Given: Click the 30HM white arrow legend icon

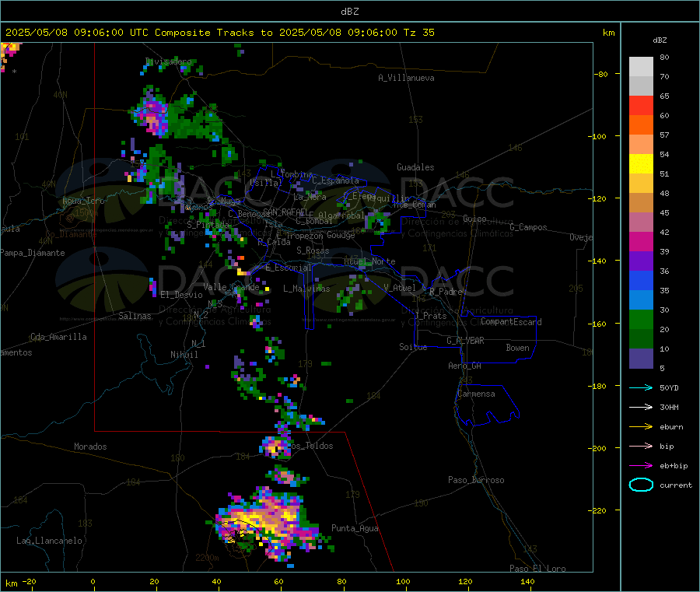Looking at the screenshot, I should [641, 407].
